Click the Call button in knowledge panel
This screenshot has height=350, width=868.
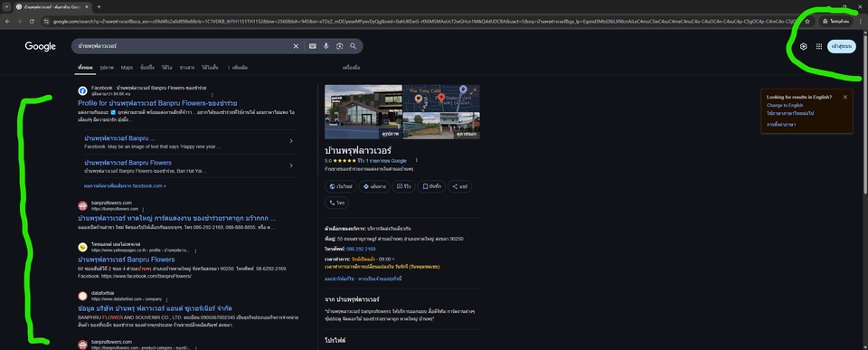click(x=336, y=203)
